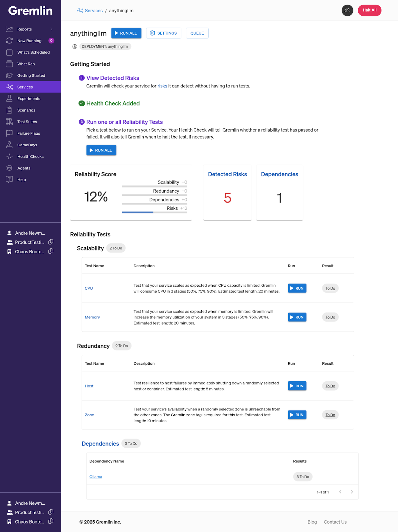Click the breadcrumb Services network icon

(x=80, y=10)
